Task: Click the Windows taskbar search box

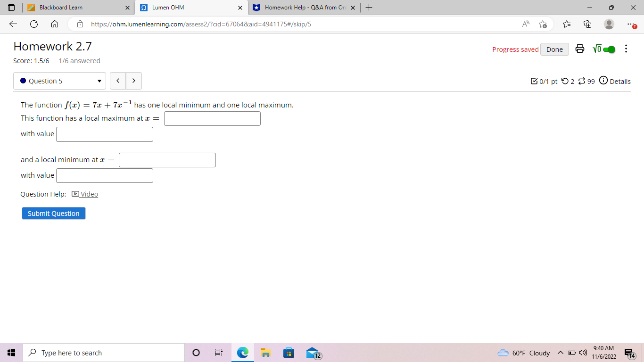Action: [x=104, y=353]
